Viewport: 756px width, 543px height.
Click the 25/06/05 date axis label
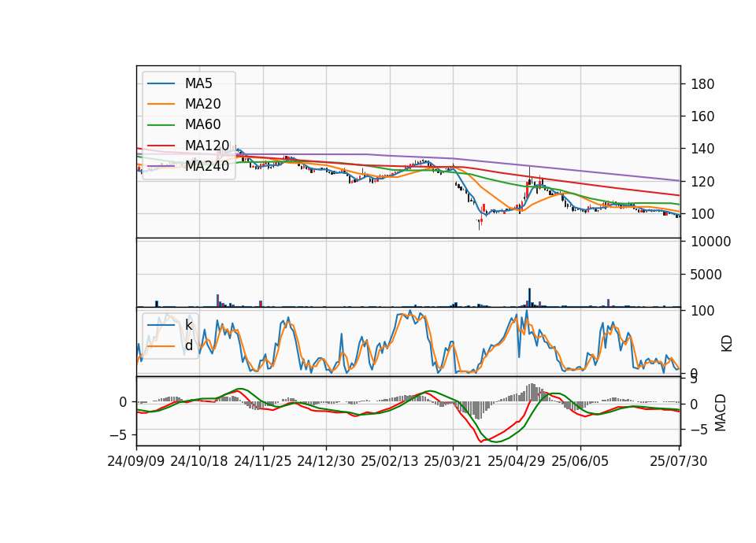pyautogui.click(x=580, y=461)
